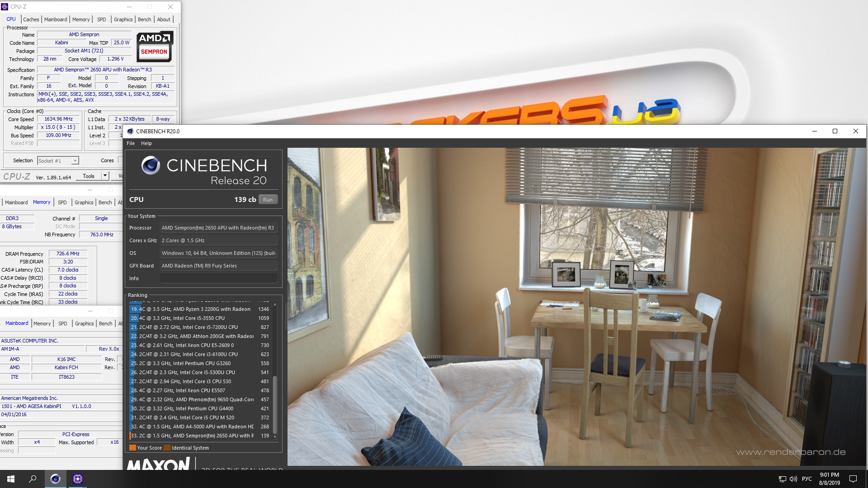Viewport: 868px width, 488px height.
Task: Click the GFX Board field value
Action: click(218, 266)
